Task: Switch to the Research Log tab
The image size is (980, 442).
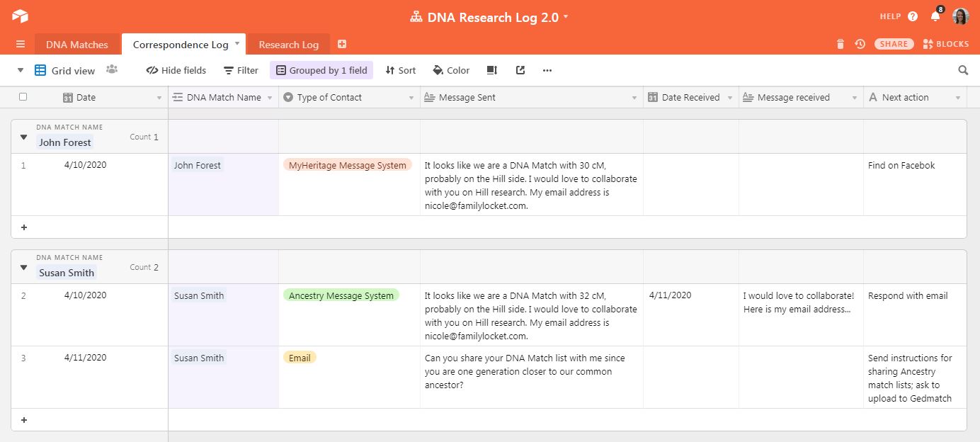Action: pyautogui.click(x=288, y=45)
